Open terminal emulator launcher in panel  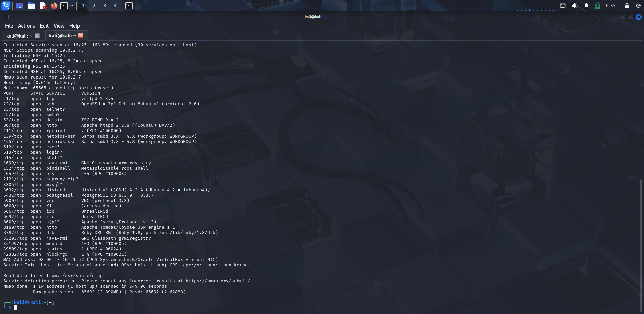pos(64,6)
